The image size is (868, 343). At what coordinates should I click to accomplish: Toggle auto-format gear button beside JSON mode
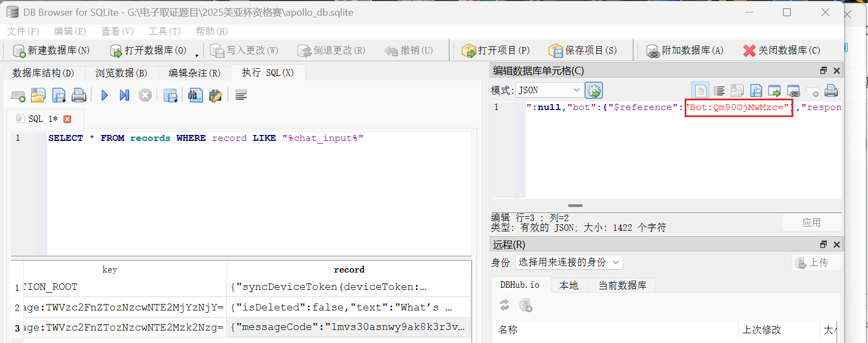click(x=594, y=90)
